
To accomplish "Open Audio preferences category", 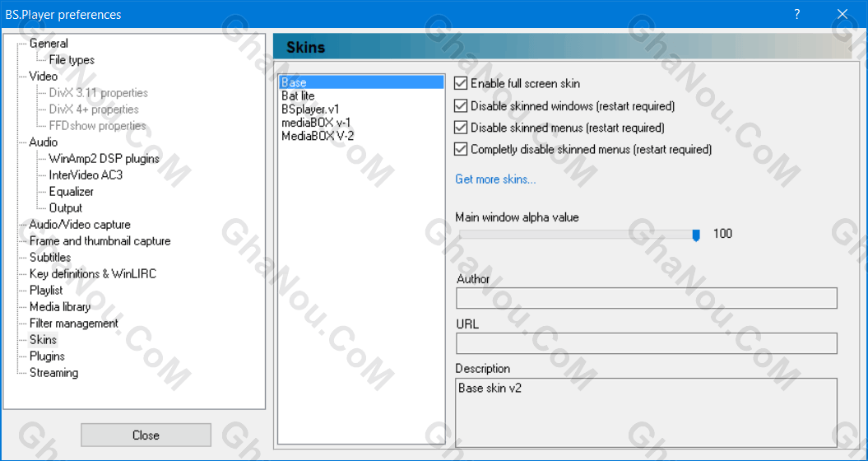I will point(43,142).
